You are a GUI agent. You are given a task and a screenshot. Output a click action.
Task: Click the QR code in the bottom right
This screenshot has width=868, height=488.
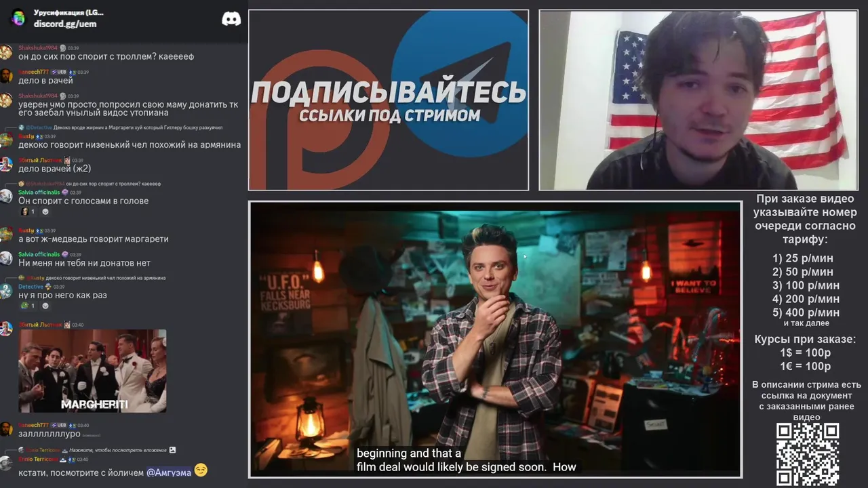(x=808, y=454)
